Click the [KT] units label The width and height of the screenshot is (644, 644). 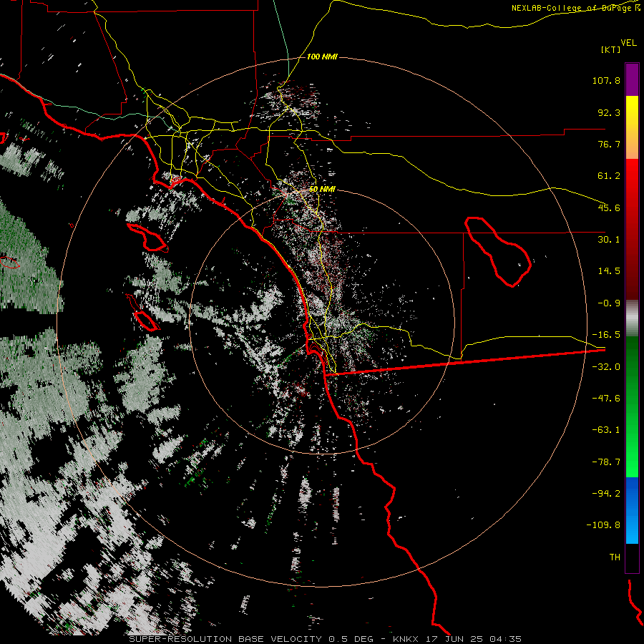click(610, 49)
